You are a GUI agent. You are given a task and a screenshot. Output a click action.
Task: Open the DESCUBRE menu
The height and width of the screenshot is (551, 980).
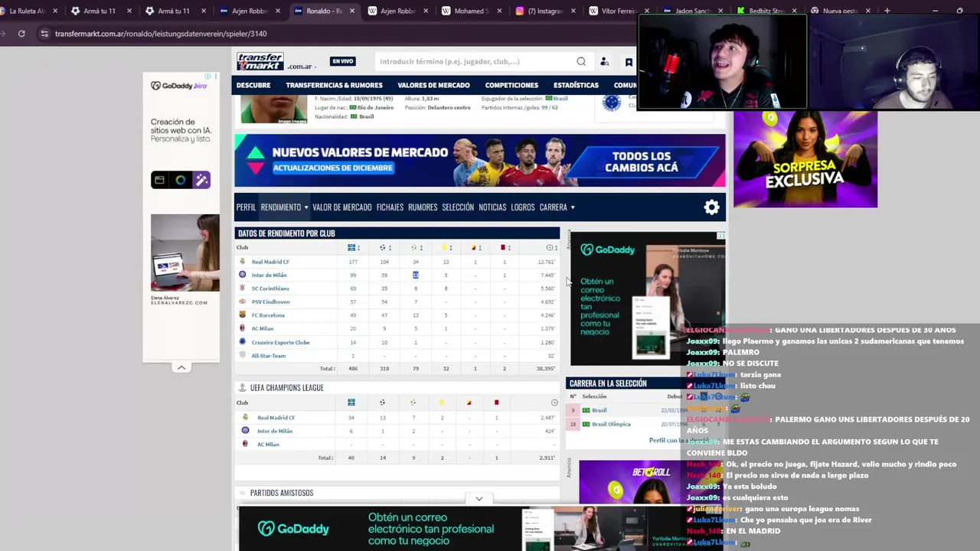point(253,85)
